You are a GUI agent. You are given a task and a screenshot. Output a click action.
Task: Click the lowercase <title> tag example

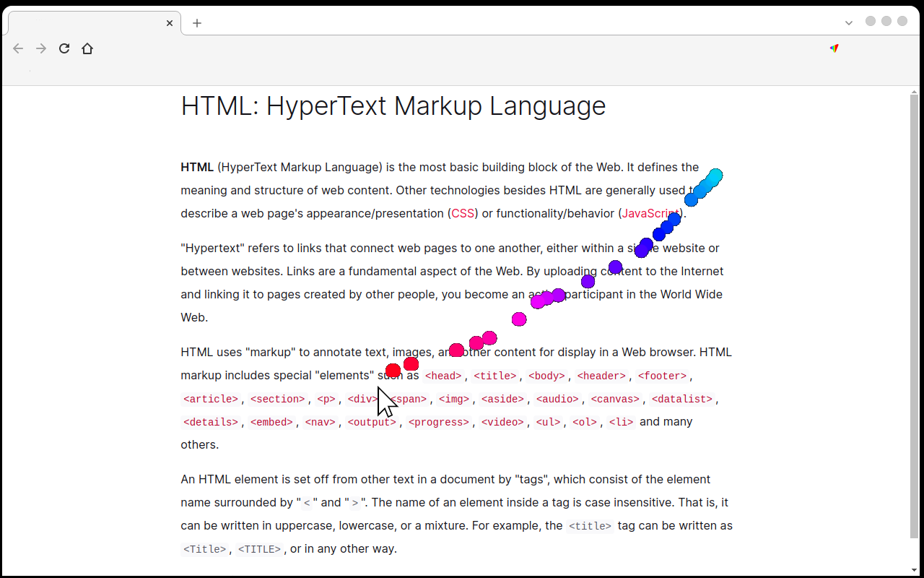click(x=590, y=526)
